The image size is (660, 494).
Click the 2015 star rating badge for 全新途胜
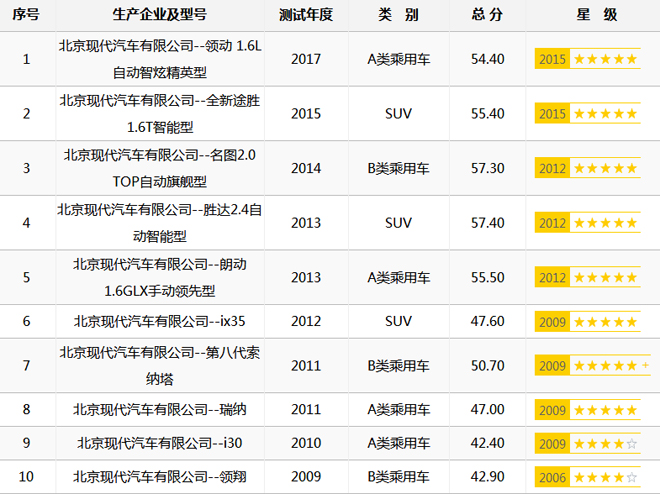(x=588, y=114)
